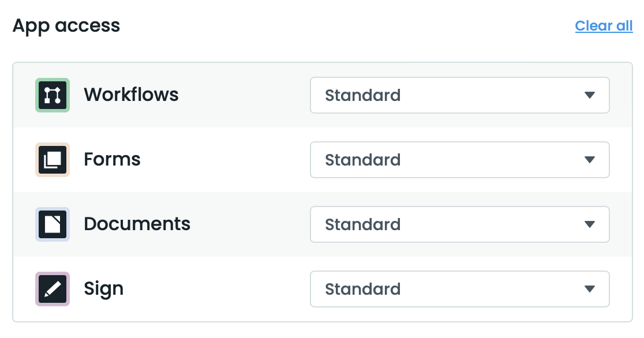
Task: Select the Workflows row label
Action: click(131, 95)
